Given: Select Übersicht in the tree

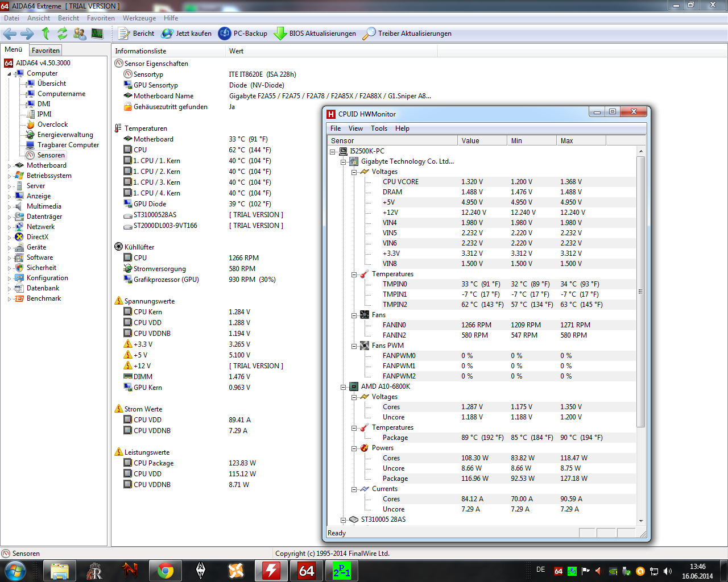Looking at the screenshot, I should pos(51,84).
